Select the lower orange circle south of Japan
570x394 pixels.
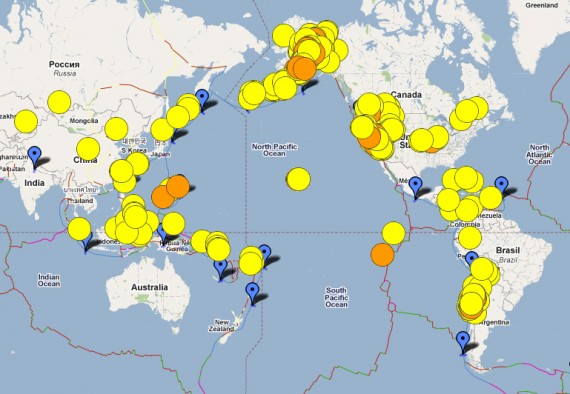tap(162, 197)
